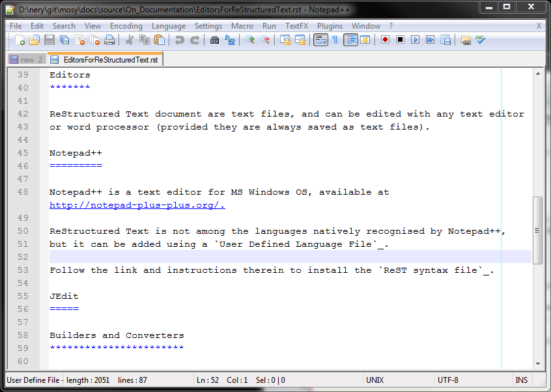Viewport: 551px width, 392px height.
Task: Stop macro recording with the black square button
Action: [401, 40]
